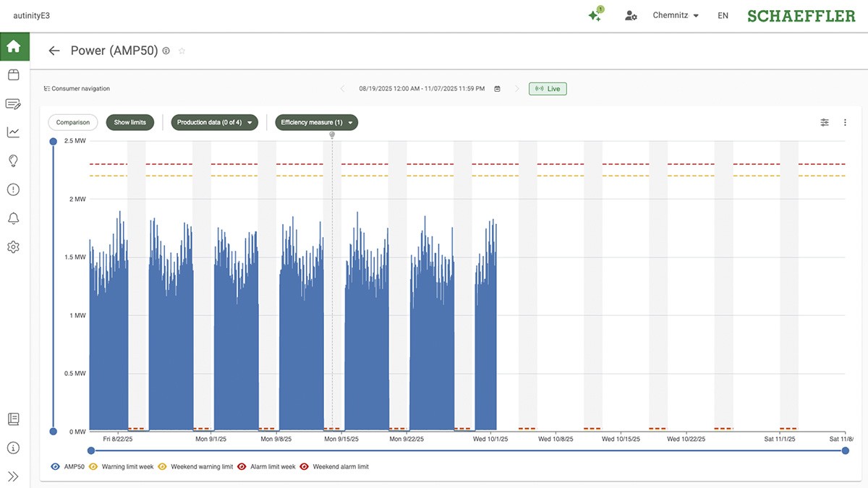868x488 pixels.
Task: Click the lightbulb icon in sidebar
Action: click(x=13, y=160)
